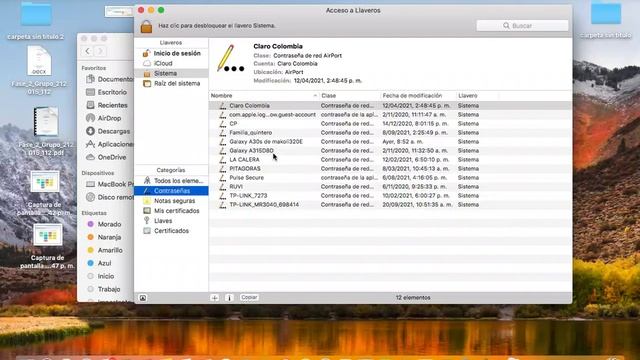
Task: Go forward in the Finder window
Action: click(x=100, y=51)
